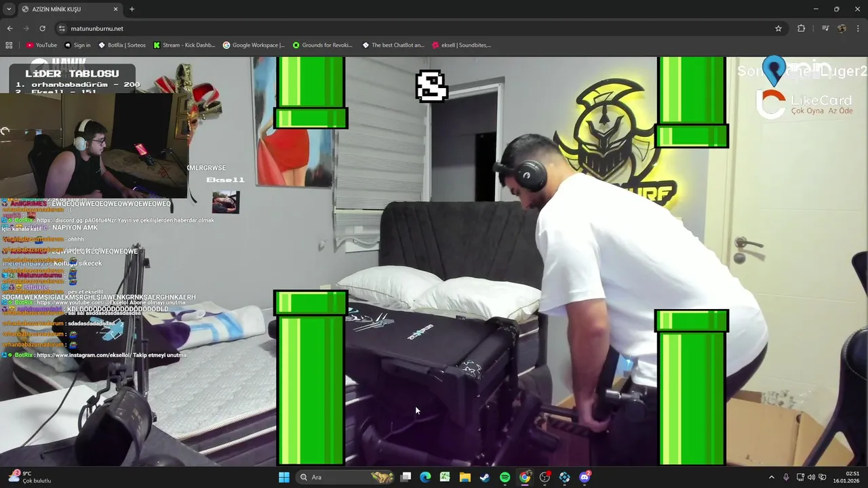Click the NAPIYON AMK chat message

click(x=75, y=228)
